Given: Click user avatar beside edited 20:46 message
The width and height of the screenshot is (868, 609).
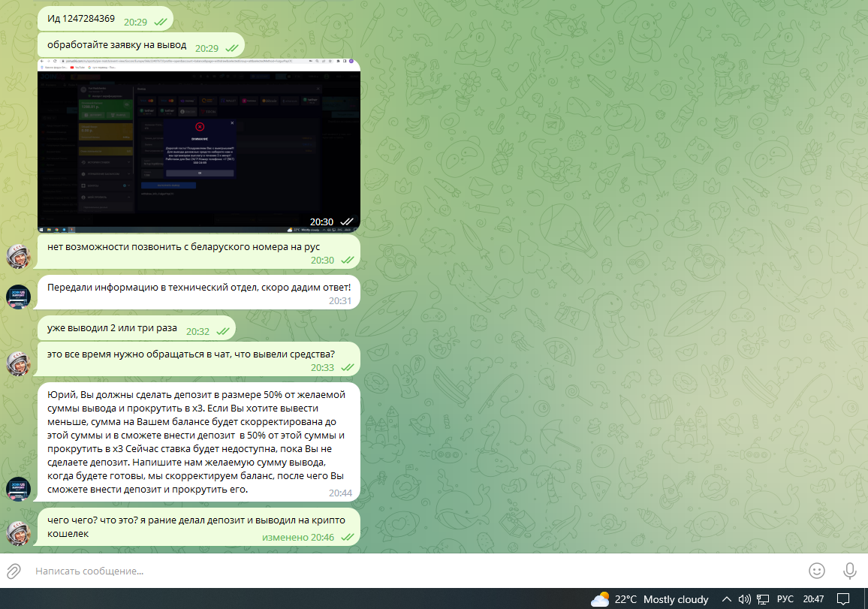Looking at the screenshot, I should (x=18, y=533).
